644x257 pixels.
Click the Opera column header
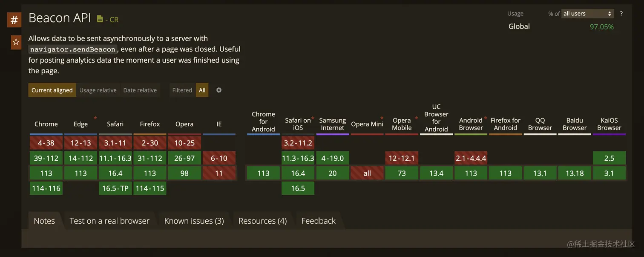[184, 124]
